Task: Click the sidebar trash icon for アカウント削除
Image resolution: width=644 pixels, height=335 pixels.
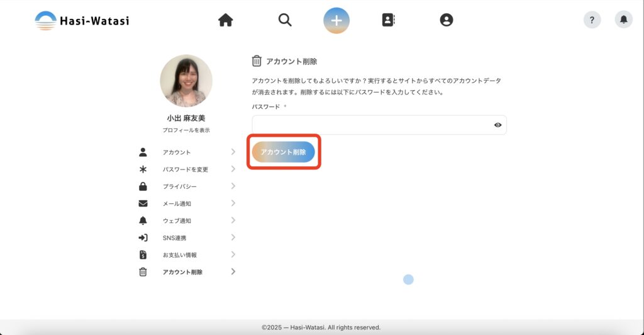Action: (x=143, y=271)
